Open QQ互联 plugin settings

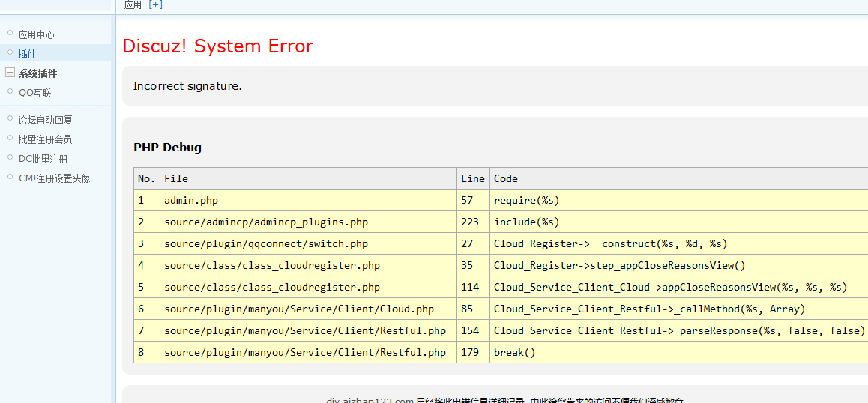click(35, 93)
